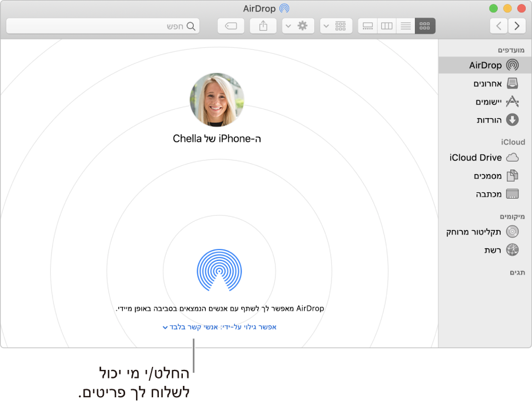Click the מסמכים documents icon
Viewport: 532px width, 407px height.
point(513,176)
